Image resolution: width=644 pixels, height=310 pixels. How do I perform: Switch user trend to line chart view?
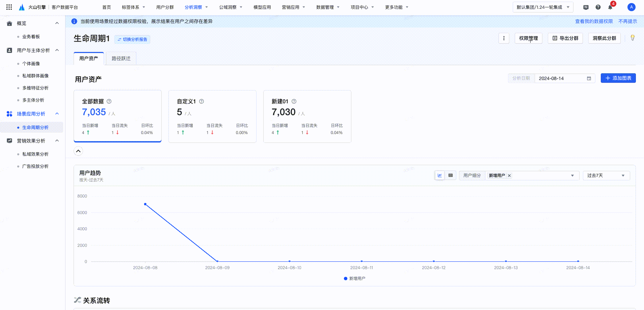(x=439, y=176)
